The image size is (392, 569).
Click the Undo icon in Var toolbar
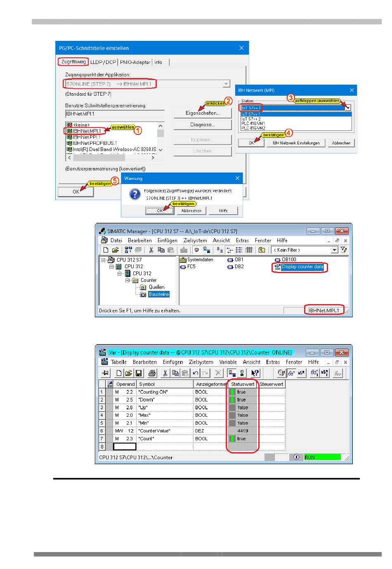196,373
